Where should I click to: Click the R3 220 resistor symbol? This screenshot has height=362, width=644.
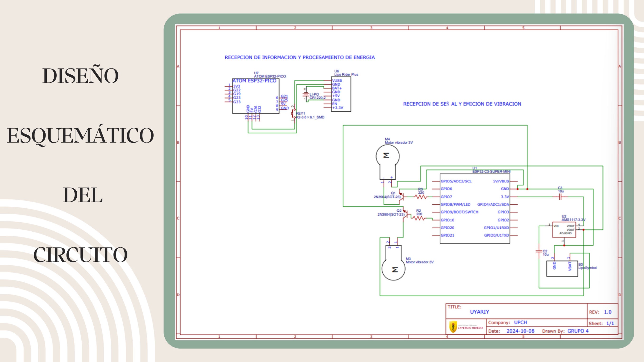[x=420, y=197]
